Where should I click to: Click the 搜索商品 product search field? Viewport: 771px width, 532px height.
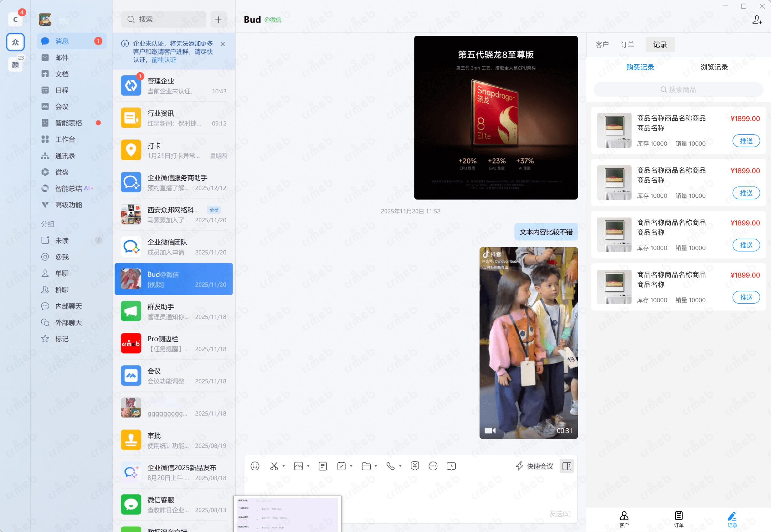click(678, 90)
